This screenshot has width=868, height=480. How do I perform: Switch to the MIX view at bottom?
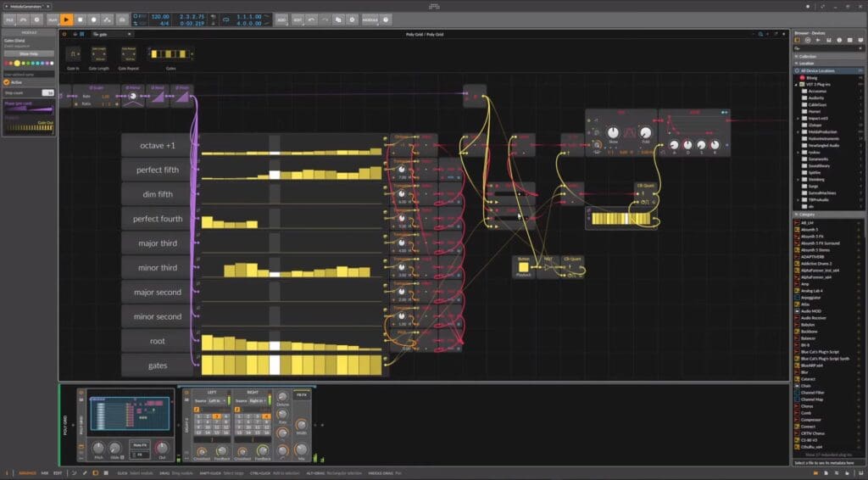click(45, 473)
